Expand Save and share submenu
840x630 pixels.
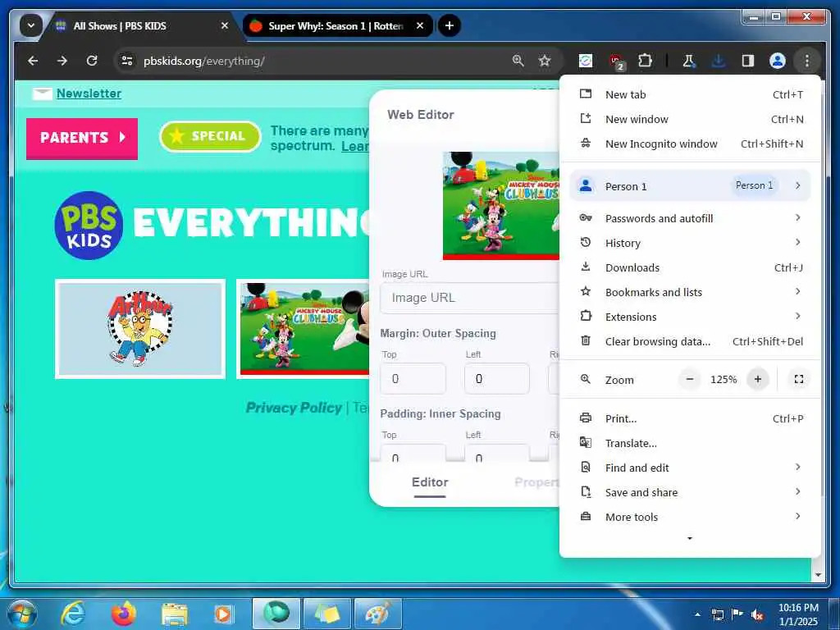pyautogui.click(x=690, y=492)
